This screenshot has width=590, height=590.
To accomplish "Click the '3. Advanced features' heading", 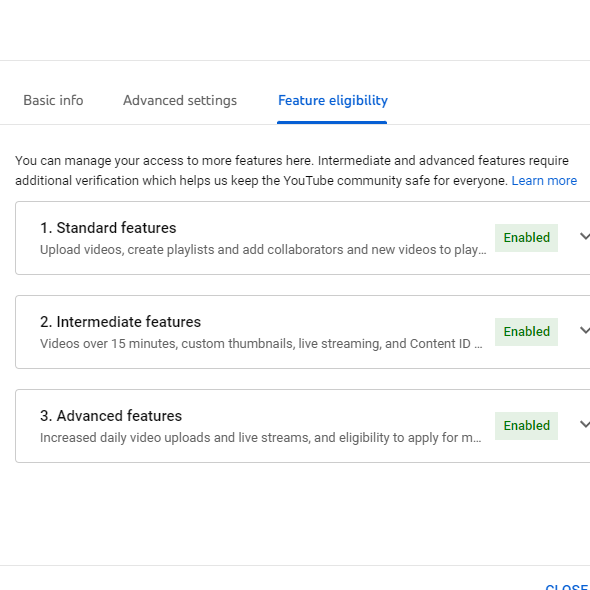I will [111, 416].
